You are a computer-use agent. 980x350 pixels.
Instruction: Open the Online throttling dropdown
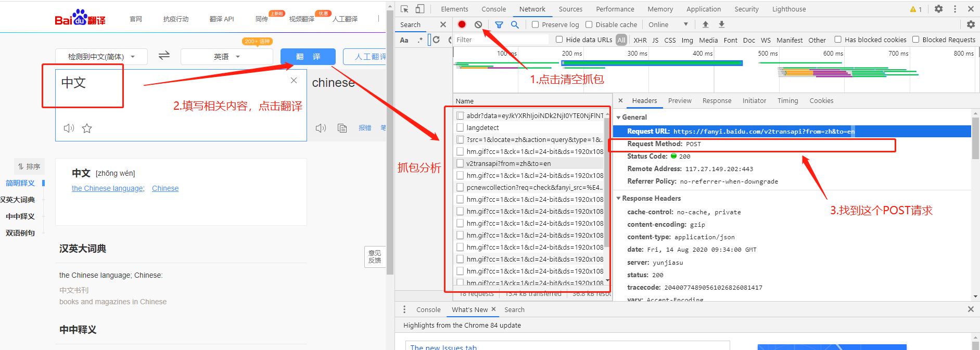coord(668,24)
